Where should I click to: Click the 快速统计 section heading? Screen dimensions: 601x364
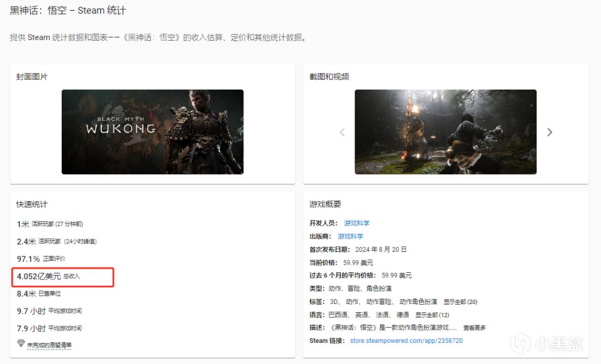32,204
